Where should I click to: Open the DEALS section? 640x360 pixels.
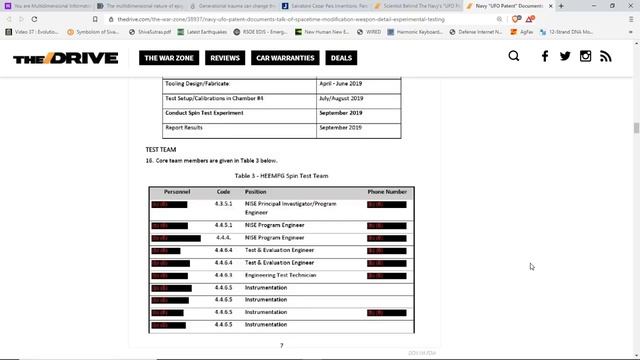pyautogui.click(x=341, y=58)
